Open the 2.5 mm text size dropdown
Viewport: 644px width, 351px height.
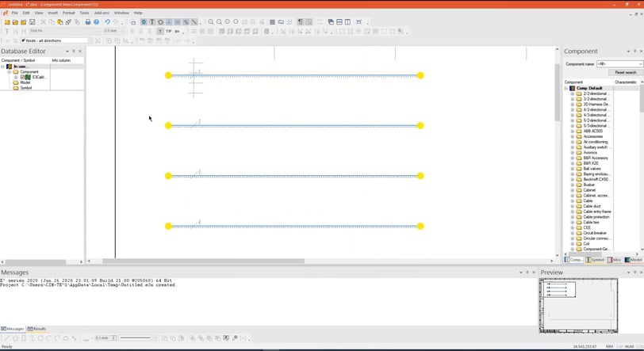click(121, 31)
